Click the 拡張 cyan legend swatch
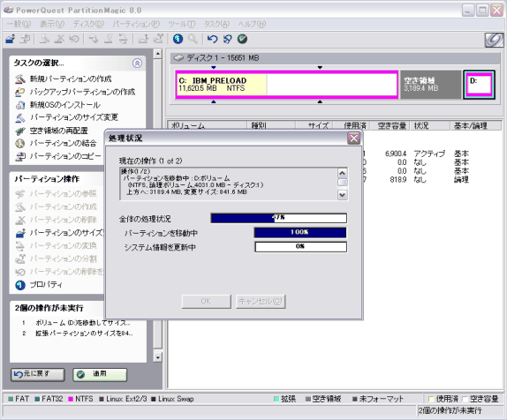Screen dimensions: 507x420 [x=276, y=399]
